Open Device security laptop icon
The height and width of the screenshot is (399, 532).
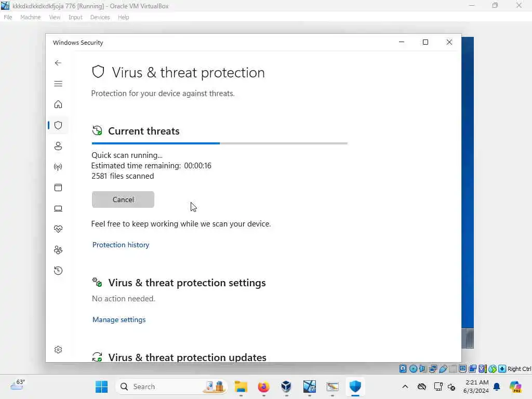coord(58,208)
